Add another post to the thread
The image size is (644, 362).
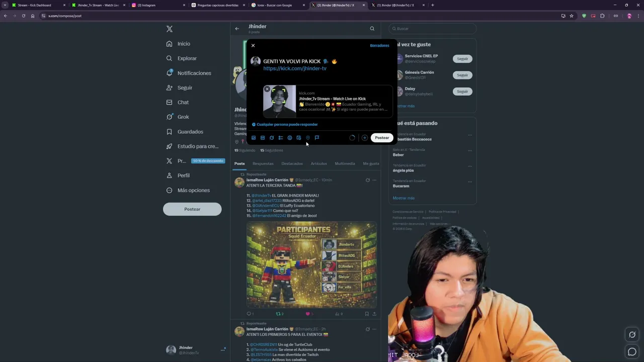(x=365, y=138)
